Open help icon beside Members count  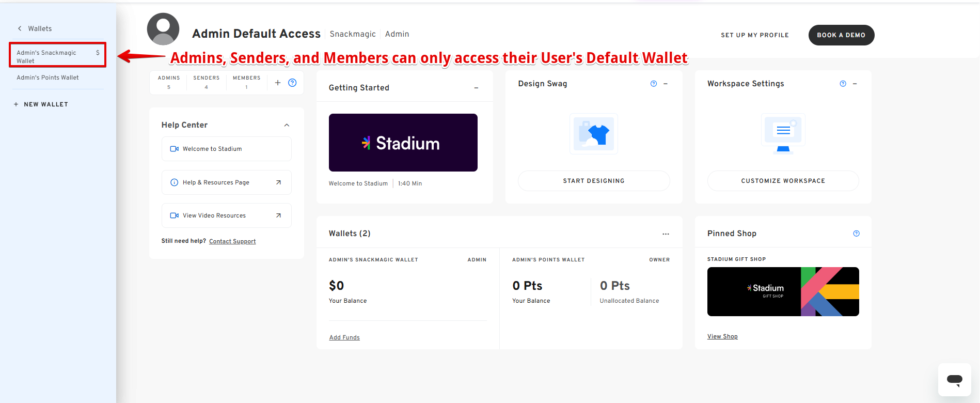coord(292,83)
